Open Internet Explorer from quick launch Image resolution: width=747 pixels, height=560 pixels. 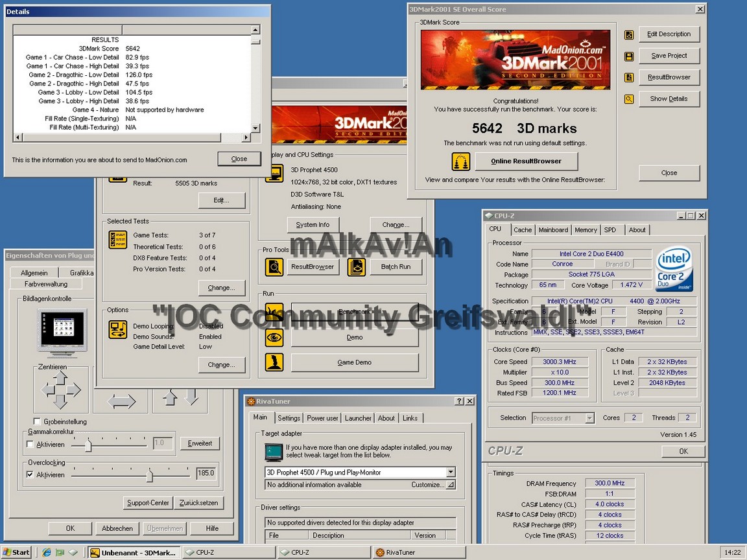[x=47, y=552]
